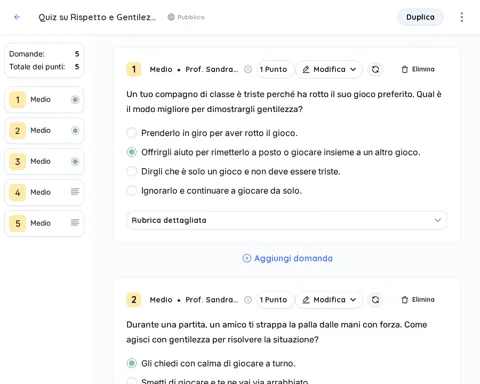The height and width of the screenshot is (384, 480).
Task: Click the text-lines icon on sidebar item 4
Action: point(75,192)
